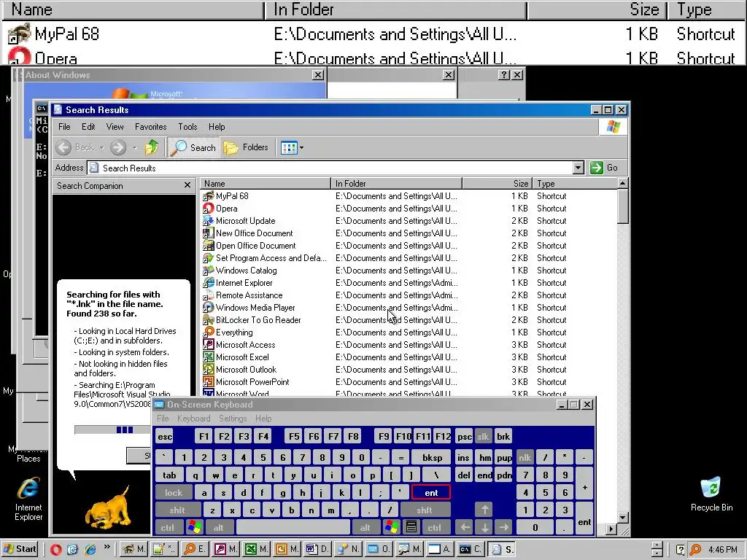Select the Microsoft Update icon in results

tap(208, 220)
